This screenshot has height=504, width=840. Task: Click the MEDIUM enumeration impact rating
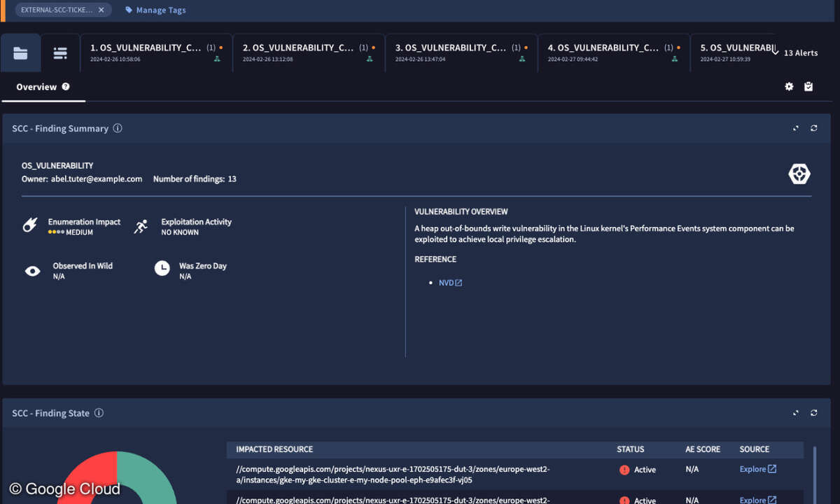[79, 232]
